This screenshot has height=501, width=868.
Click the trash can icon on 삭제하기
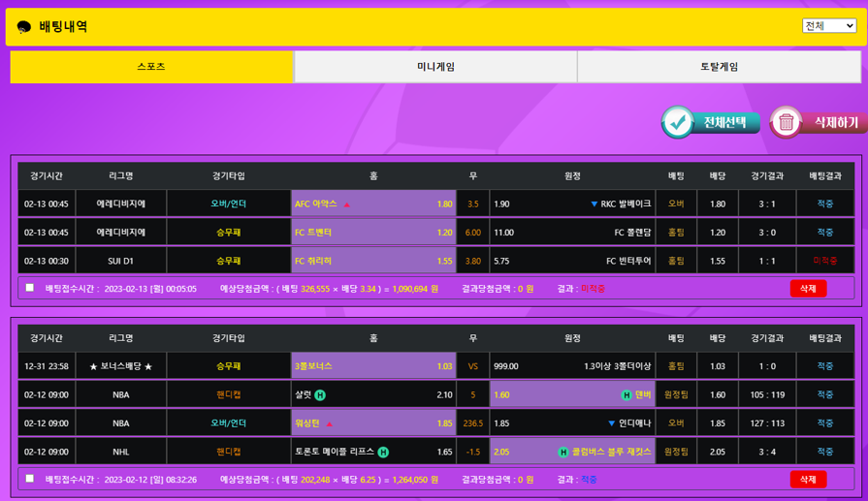[787, 122]
